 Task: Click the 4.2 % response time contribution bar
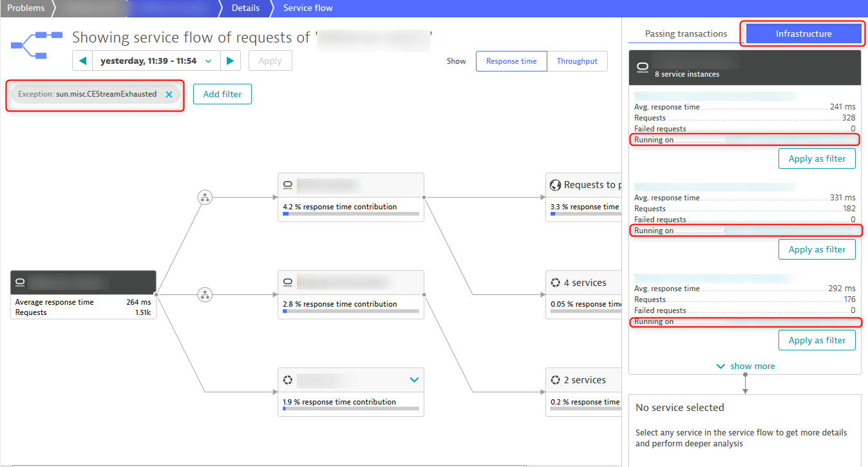pyautogui.click(x=351, y=213)
